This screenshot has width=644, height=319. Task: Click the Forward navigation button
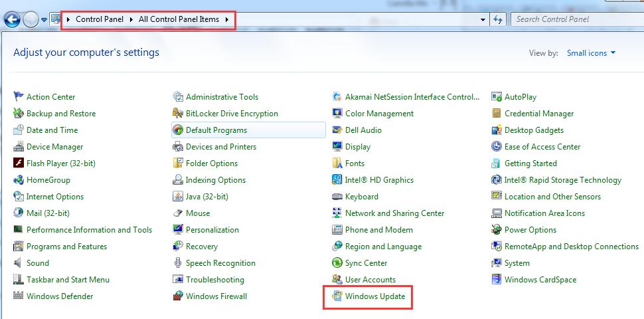31,19
